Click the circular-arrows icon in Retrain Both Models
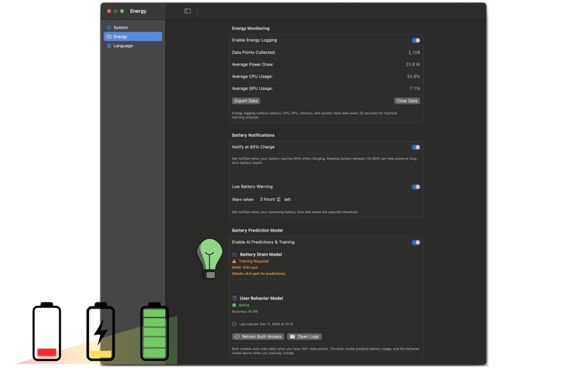The image size is (588, 368). pyautogui.click(x=236, y=336)
